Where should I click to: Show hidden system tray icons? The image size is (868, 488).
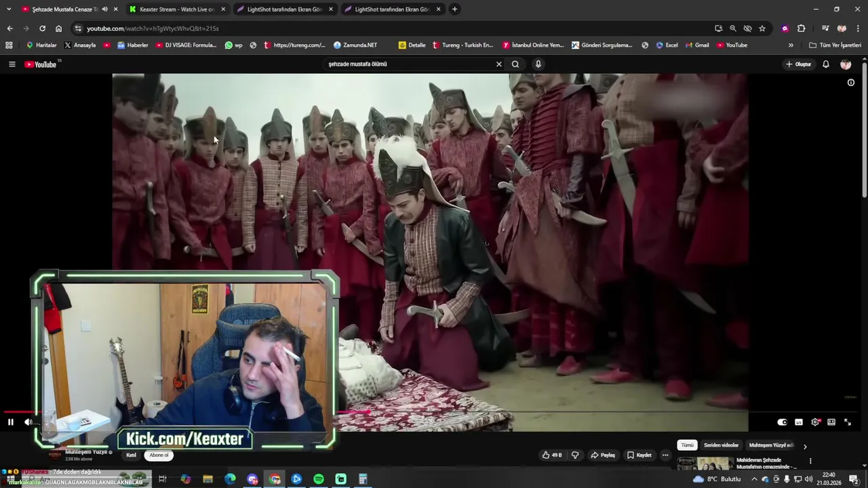point(754,479)
